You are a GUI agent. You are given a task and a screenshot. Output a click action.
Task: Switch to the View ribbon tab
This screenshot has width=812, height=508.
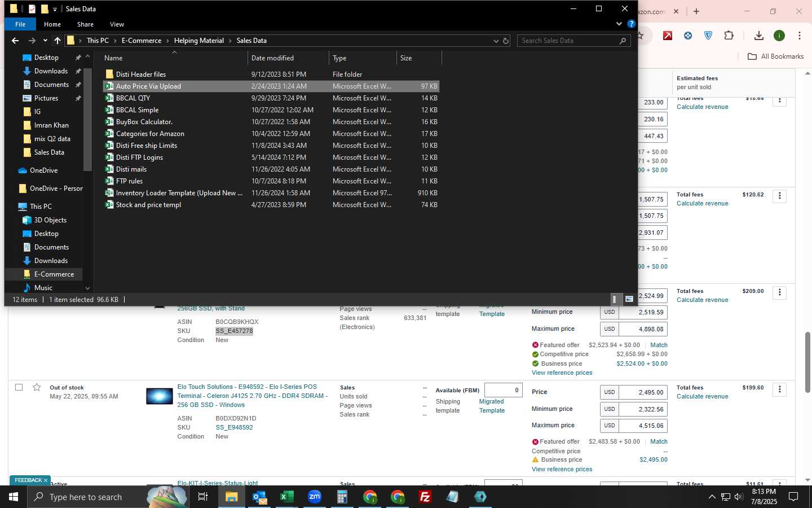[117, 24]
